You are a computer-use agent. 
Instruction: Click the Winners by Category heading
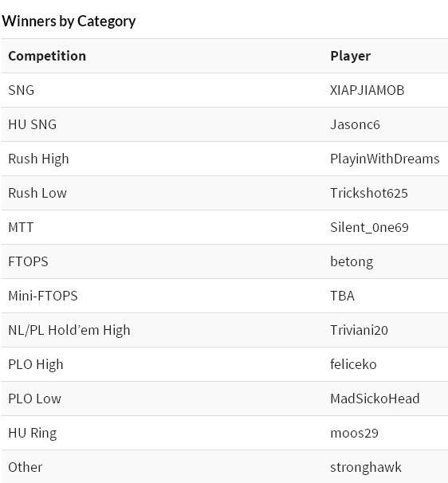(69, 22)
